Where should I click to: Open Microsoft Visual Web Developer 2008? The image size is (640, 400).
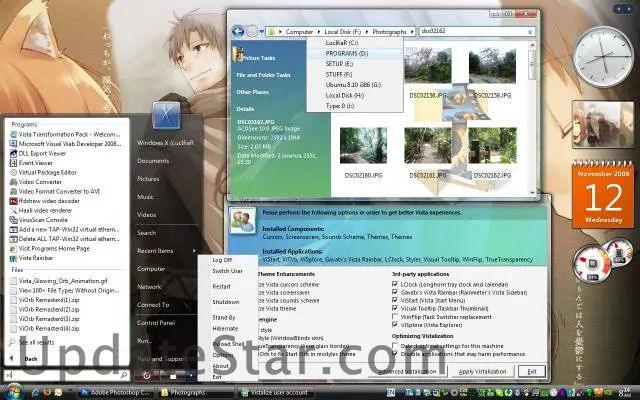tap(65, 144)
